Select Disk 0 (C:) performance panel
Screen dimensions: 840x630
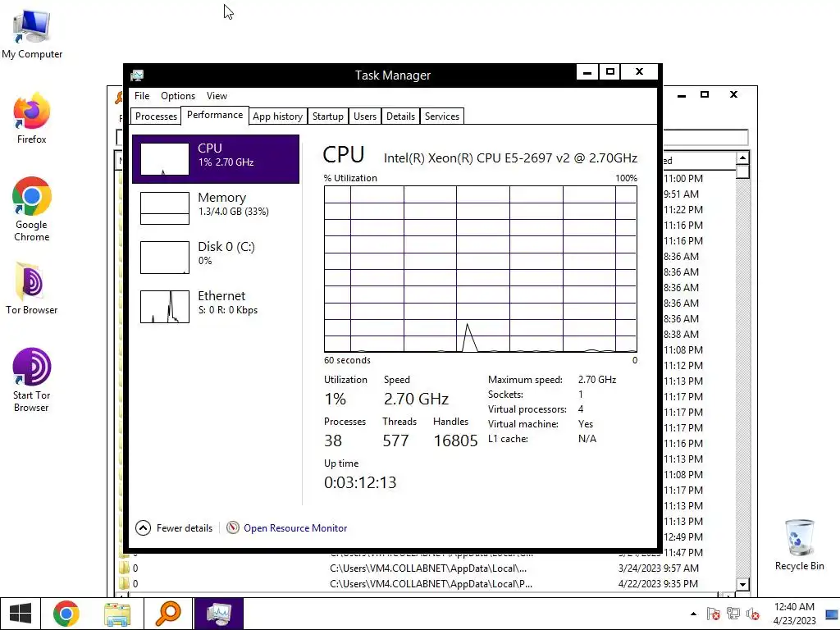coord(216,258)
